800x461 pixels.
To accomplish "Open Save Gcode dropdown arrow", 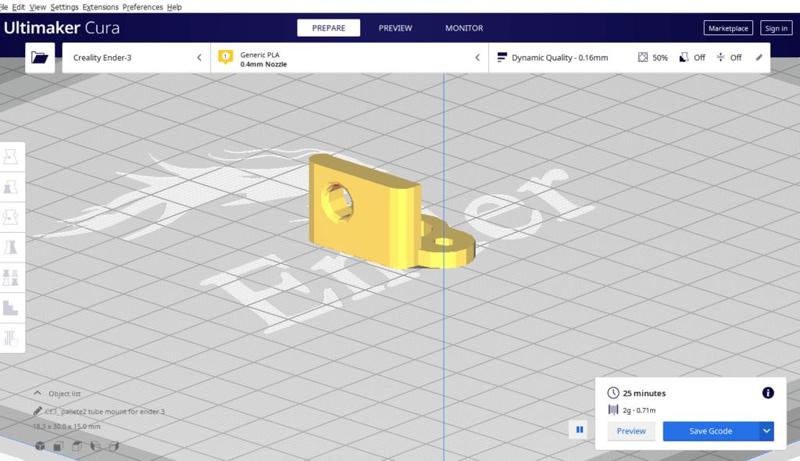I will [x=766, y=431].
